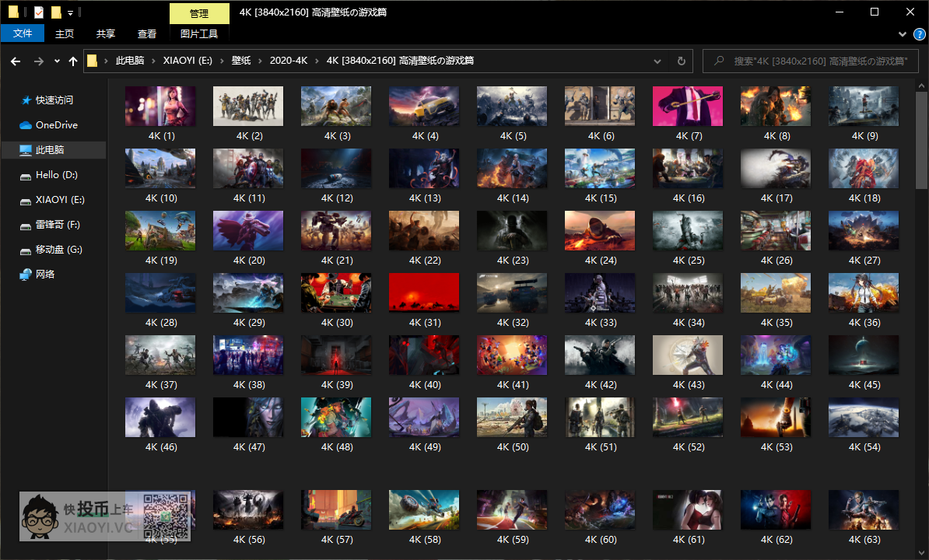
Task: Select the 4K (54) earth orbit thumbnail
Action: [864, 418]
